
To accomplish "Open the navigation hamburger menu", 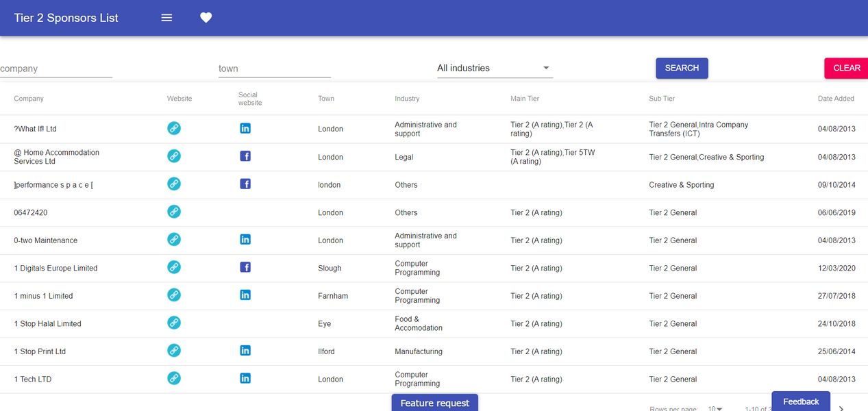I will (166, 18).
